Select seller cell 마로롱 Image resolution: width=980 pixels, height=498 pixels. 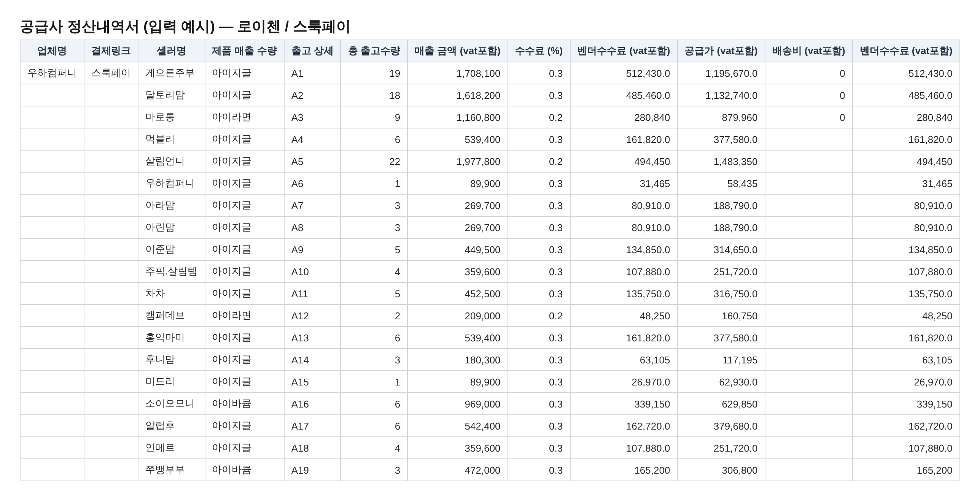tap(172, 117)
